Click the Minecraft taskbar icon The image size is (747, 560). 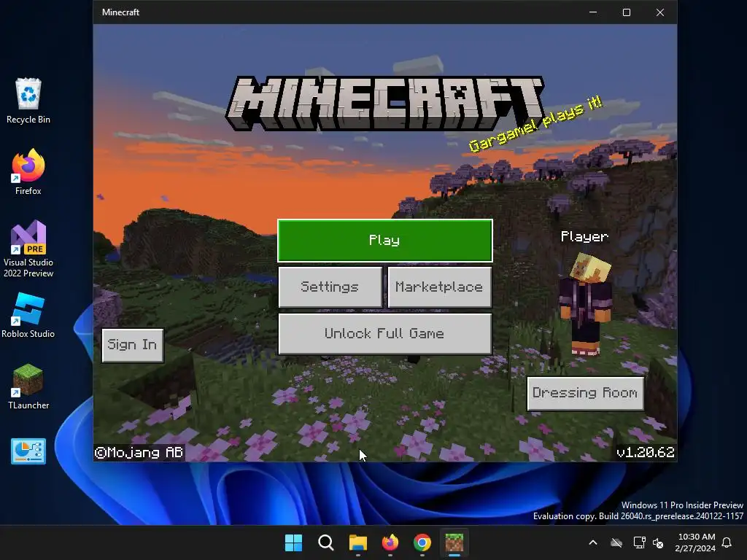point(454,542)
